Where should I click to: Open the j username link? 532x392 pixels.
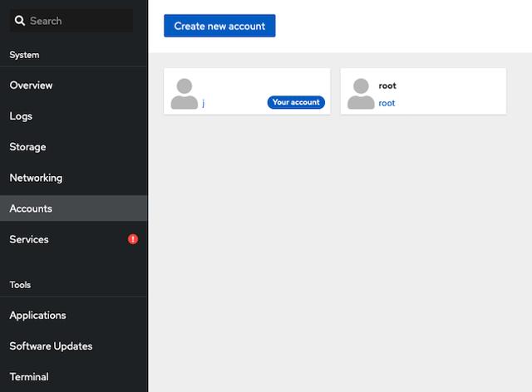(x=203, y=103)
